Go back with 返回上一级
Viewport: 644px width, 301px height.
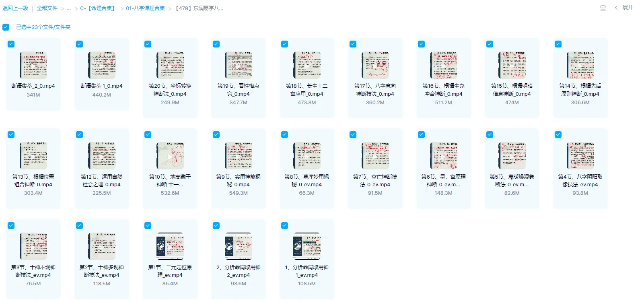15,8
